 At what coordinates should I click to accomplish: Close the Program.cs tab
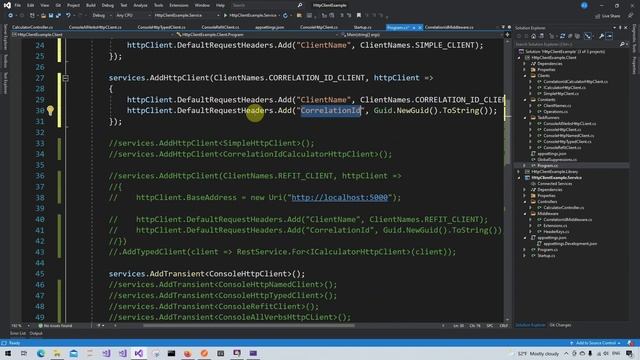point(420,27)
